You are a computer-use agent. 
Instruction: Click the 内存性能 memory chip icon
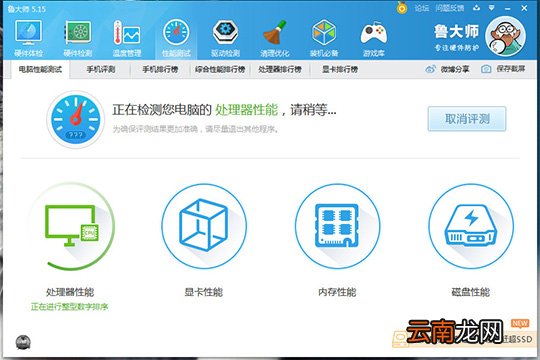point(338,226)
